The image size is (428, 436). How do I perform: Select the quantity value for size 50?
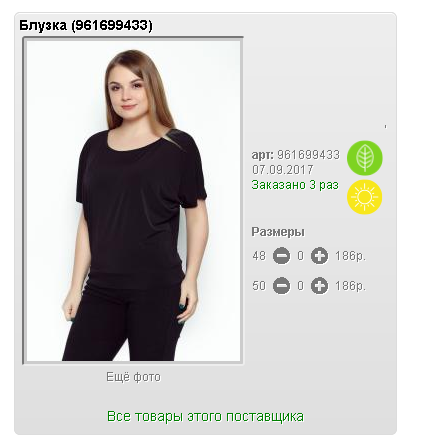click(x=300, y=286)
